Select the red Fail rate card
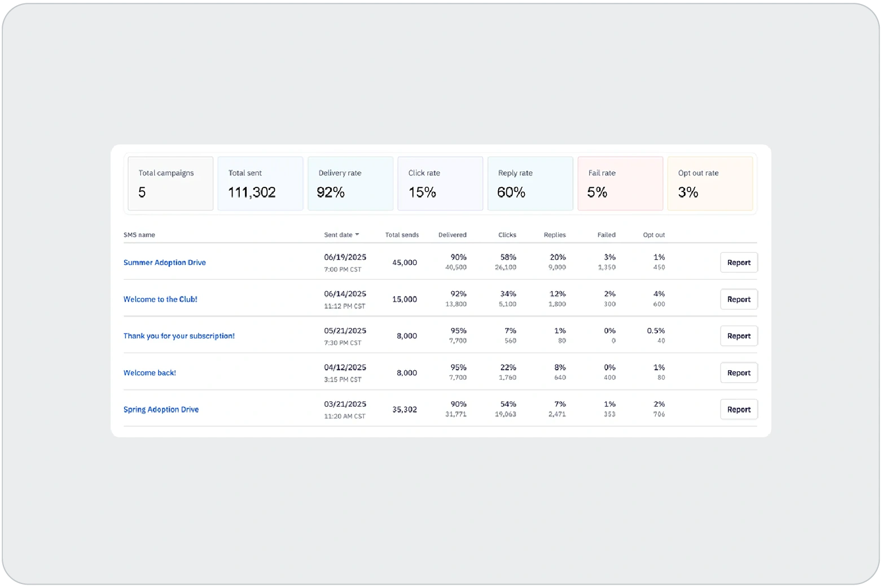 tap(620, 183)
